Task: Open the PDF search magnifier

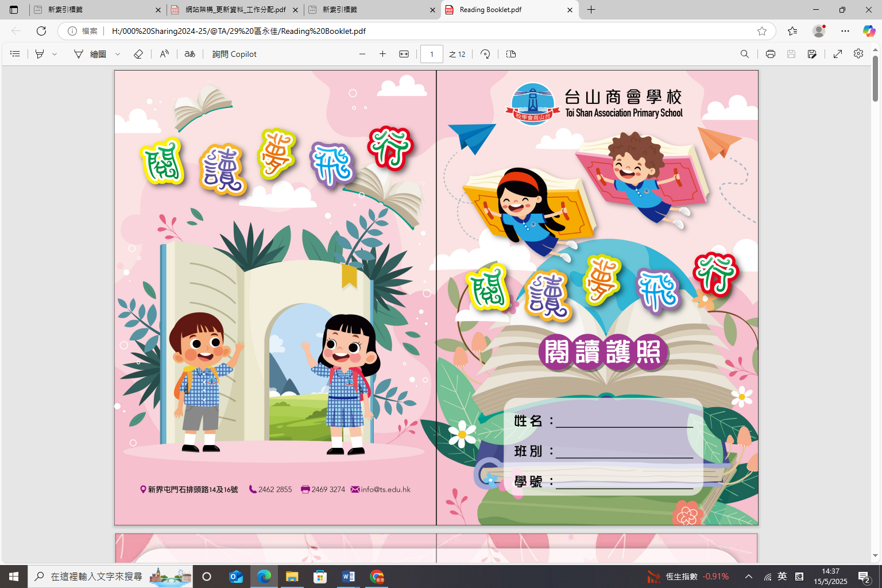Action: pyautogui.click(x=744, y=54)
